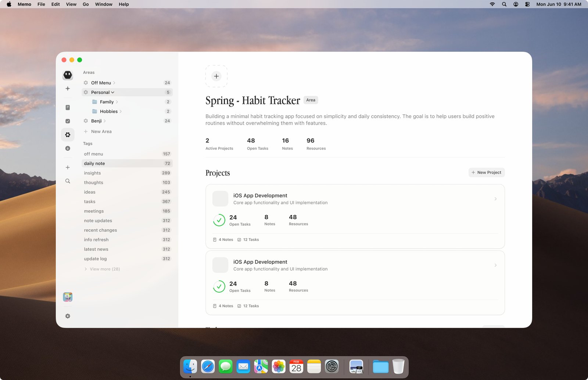Click the gear icon beside the Benji area
This screenshot has height=380, width=588.
[x=86, y=121]
